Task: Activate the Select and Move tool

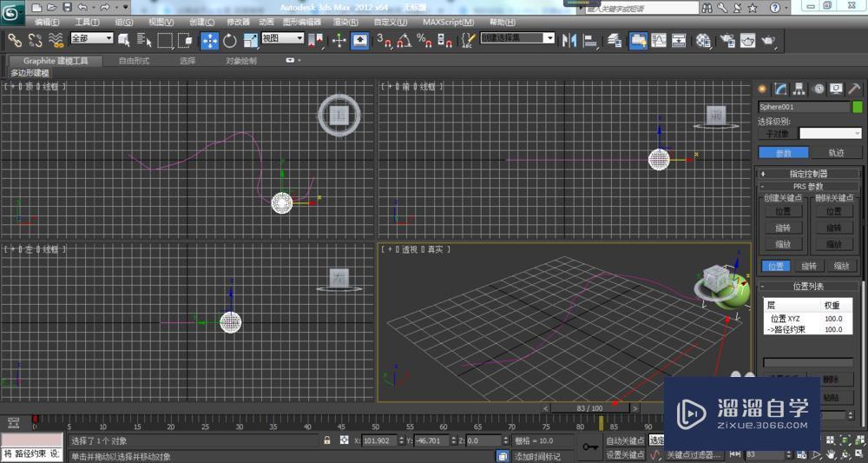Action: pos(209,41)
